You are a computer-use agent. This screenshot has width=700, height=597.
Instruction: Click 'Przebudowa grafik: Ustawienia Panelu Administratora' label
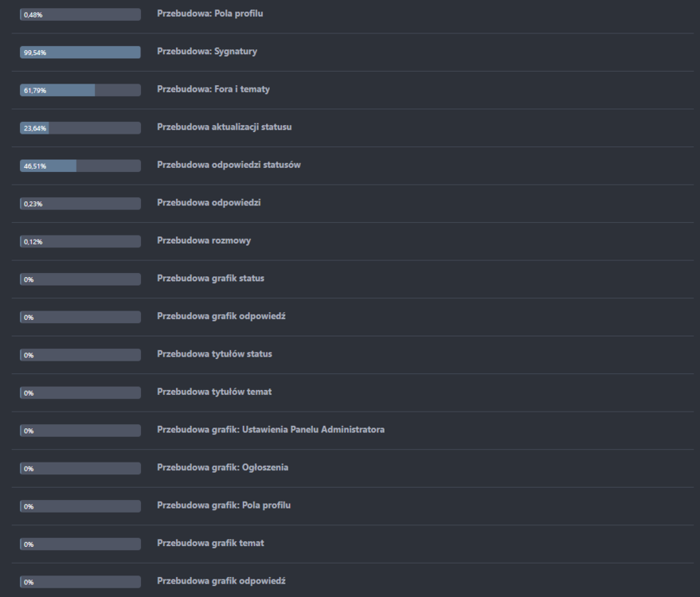[x=271, y=430]
